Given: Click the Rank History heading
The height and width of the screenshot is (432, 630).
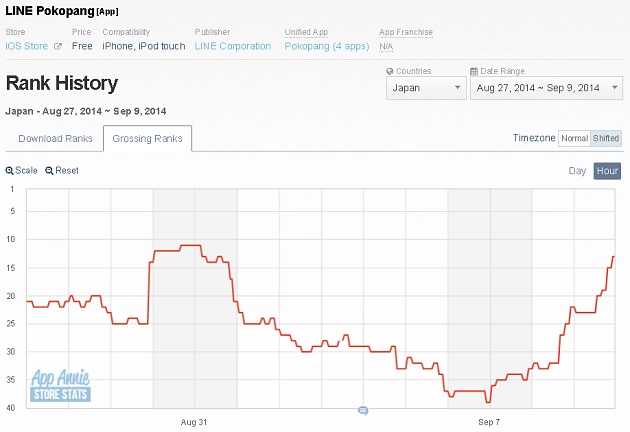Looking at the screenshot, I should 62,84.
